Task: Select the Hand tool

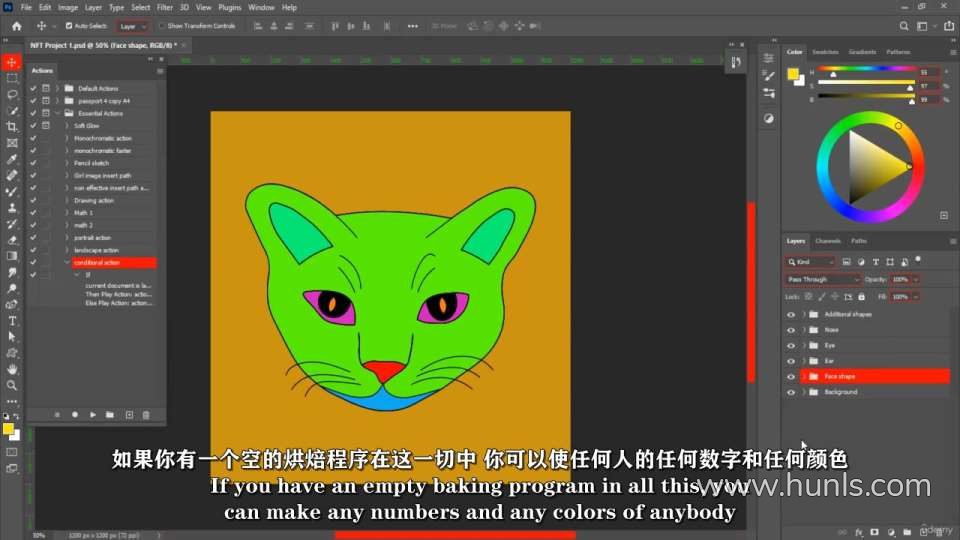Action: (x=12, y=369)
